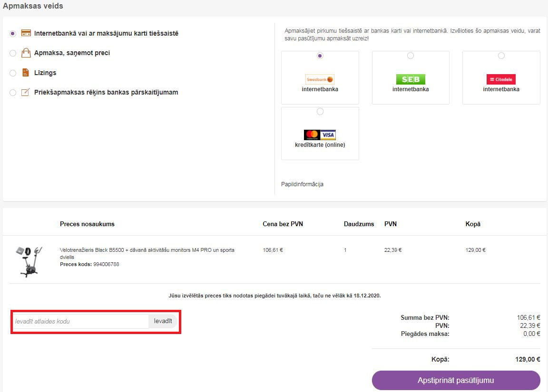Viewport: 548px width, 392px height.
Task: Click the Apmaksas veids heading
Action: point(33,6)
